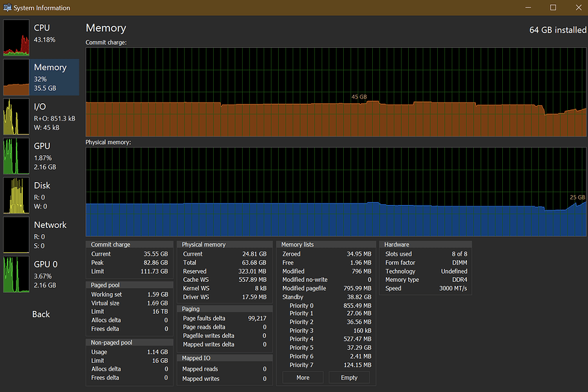
Task: Open the Network graph thumbnail
Action: point(17,235)
